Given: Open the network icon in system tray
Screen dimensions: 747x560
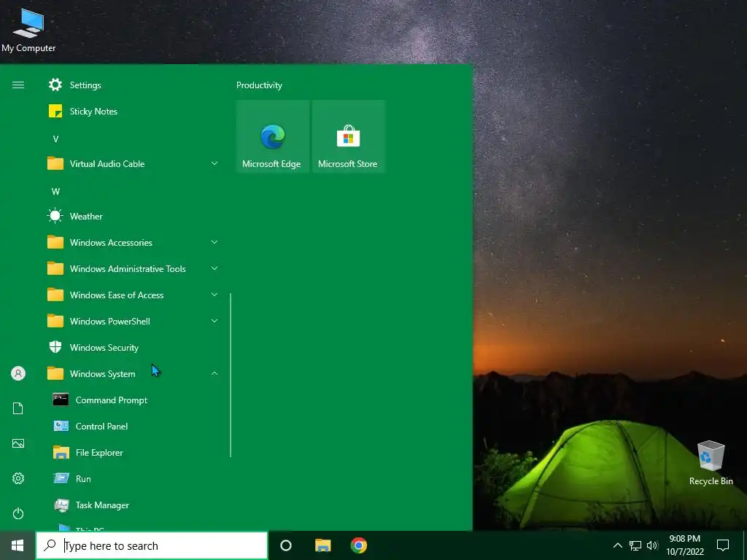Looking at the screenshot, I should click(635, 545).
